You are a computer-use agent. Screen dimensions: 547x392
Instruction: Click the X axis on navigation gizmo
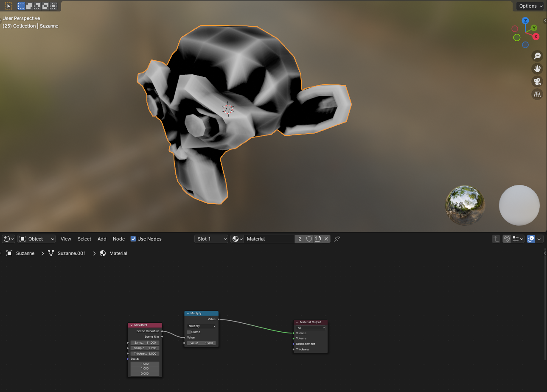(536, 36)
